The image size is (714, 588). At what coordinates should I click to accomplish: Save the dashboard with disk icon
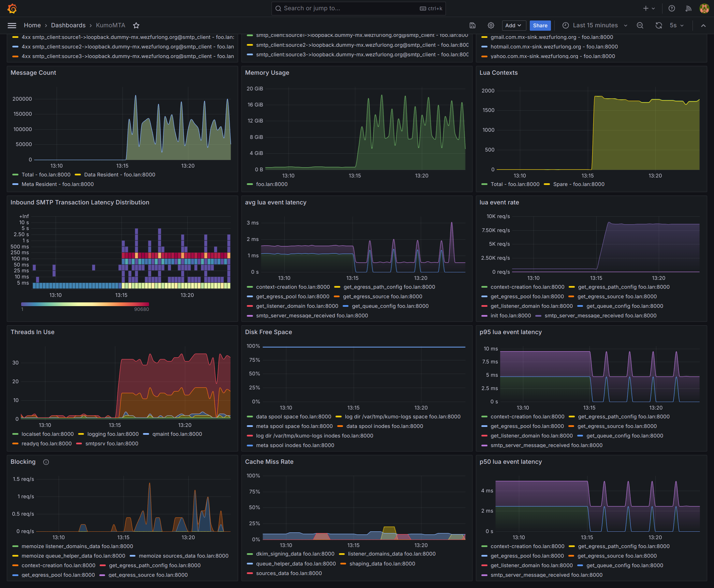[x=472, y=26]
